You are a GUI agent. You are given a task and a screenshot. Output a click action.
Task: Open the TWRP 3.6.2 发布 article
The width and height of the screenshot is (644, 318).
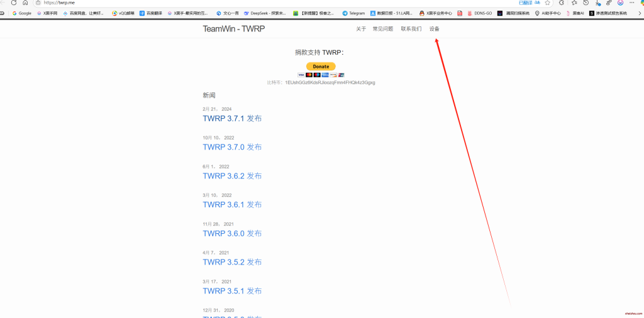(232, 176)
